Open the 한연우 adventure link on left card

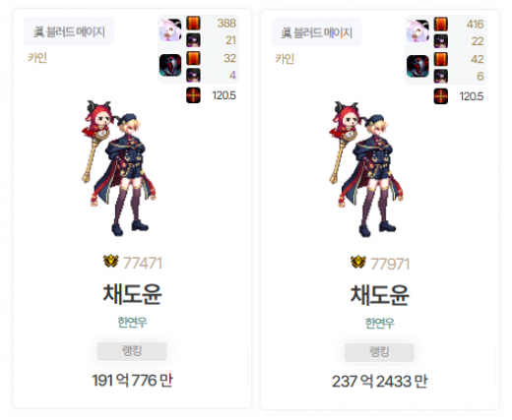point(132,322)
